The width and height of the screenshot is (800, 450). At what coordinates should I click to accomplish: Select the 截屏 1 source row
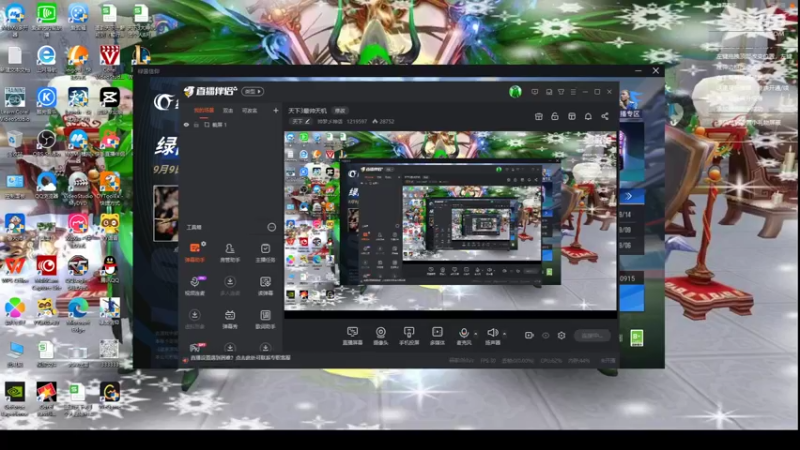[231, 124]
